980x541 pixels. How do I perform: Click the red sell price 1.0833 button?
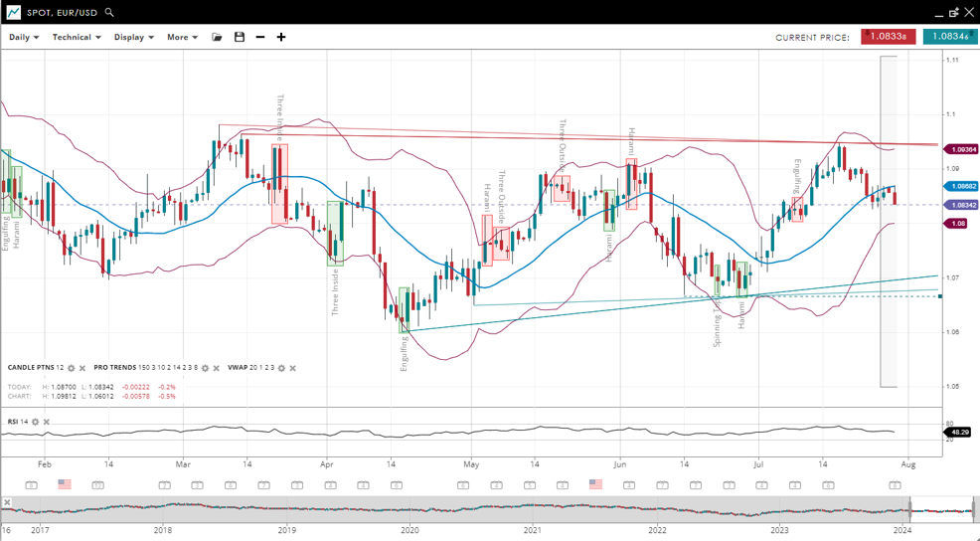click(x=888, y=37)
